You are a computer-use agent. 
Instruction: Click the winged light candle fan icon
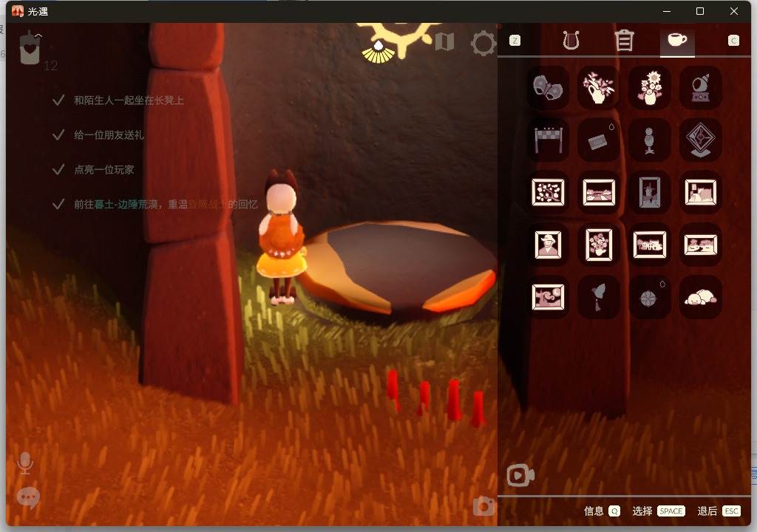click(x=378, y=52)
